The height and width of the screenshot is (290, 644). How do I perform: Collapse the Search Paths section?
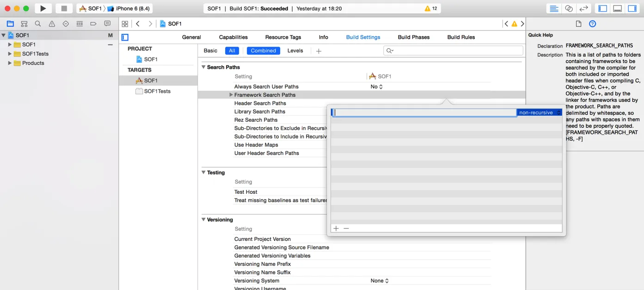pos(203,67)
